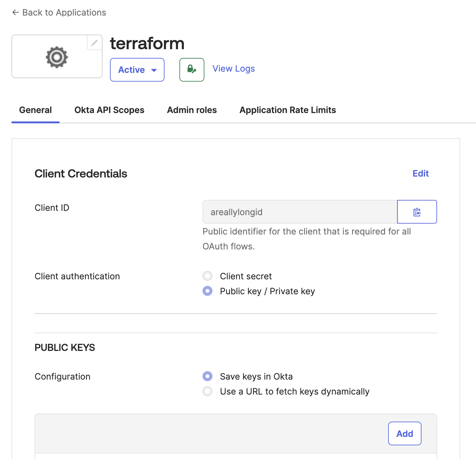Click the terraform app gear logo
Viewport: 476px width, 459px height.
(57, 57)
